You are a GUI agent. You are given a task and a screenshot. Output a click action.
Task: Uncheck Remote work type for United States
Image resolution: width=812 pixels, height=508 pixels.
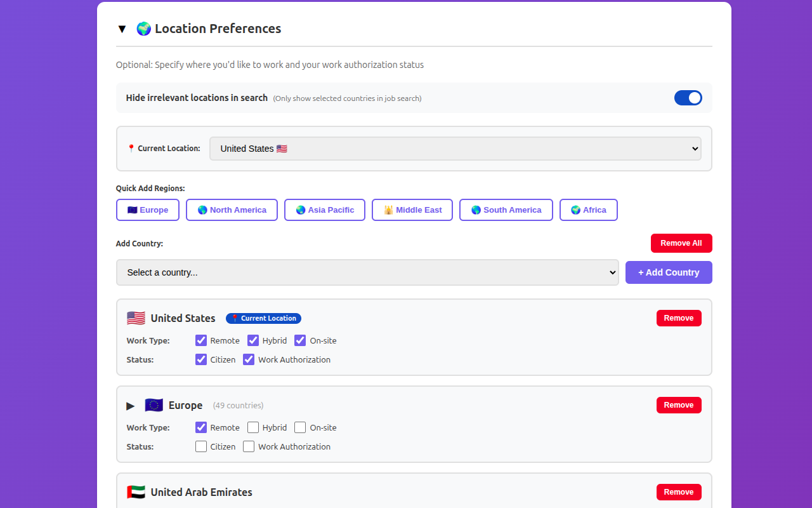tap(200, 340)
